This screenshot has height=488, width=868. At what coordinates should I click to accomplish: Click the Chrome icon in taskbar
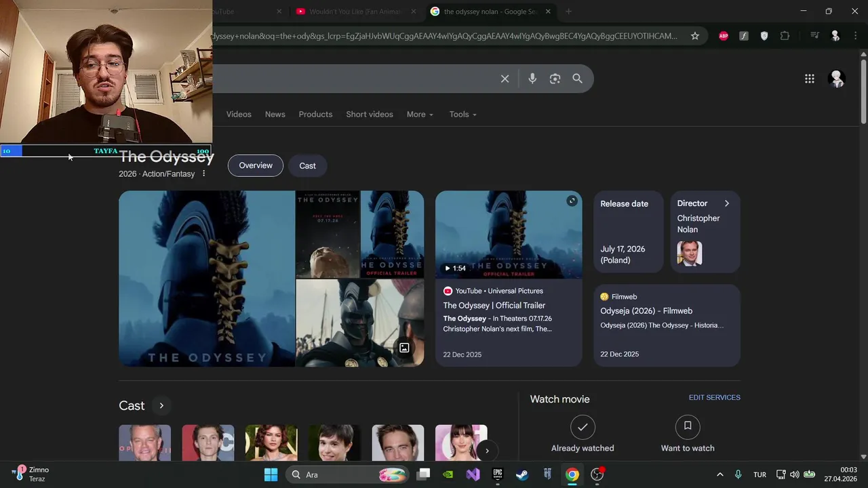[x=572, y=474]
